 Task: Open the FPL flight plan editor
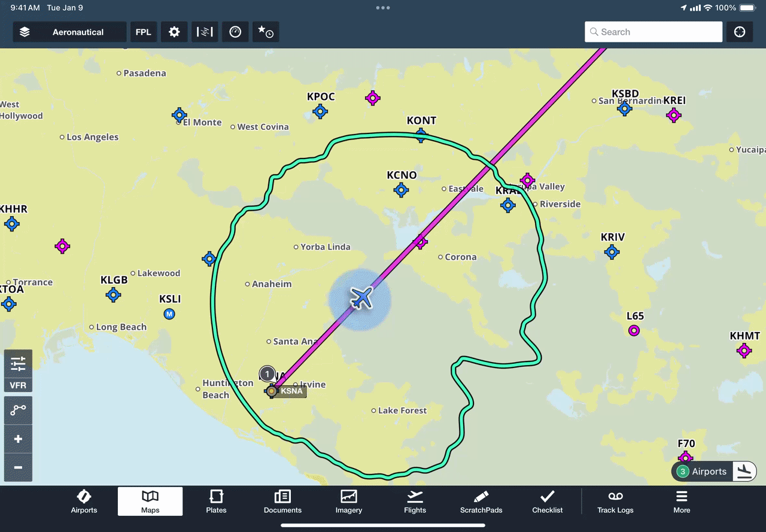point(144,32)
